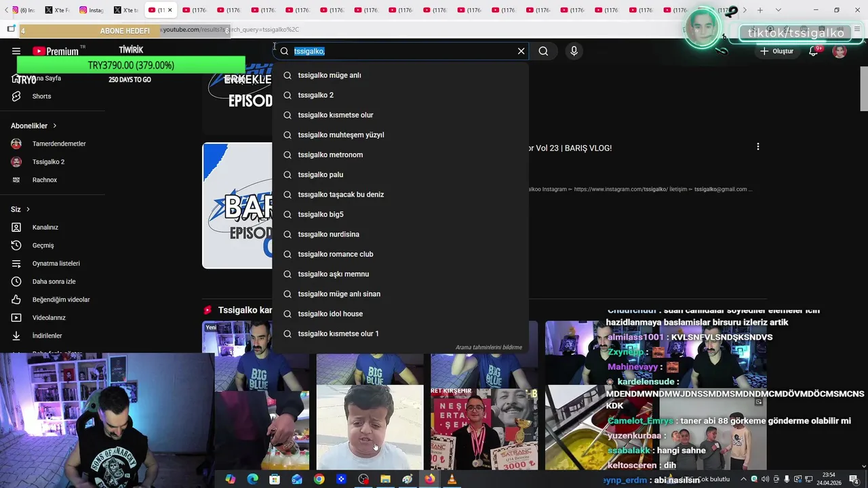Open Microsoft Store from the taskbar
868x488 pixels.
click(275, 479)
